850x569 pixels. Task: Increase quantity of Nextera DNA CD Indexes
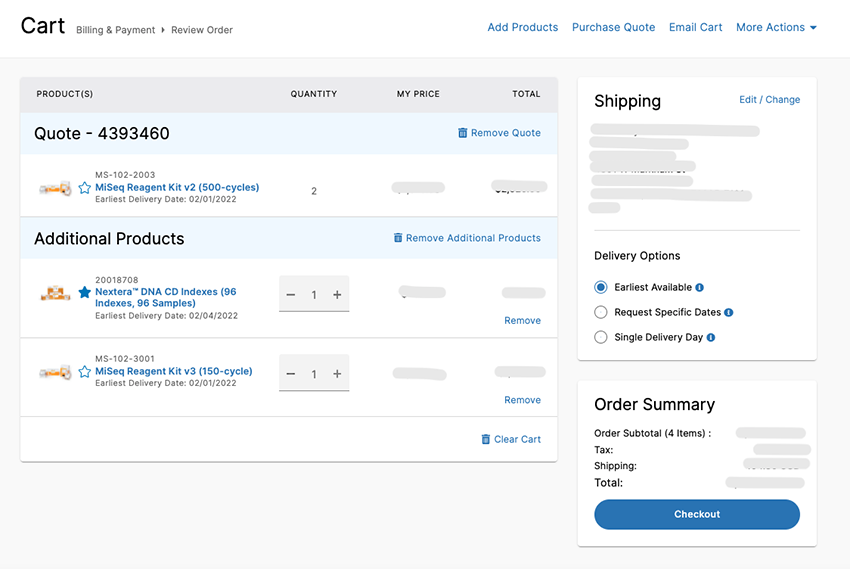[x=337, y=295]
